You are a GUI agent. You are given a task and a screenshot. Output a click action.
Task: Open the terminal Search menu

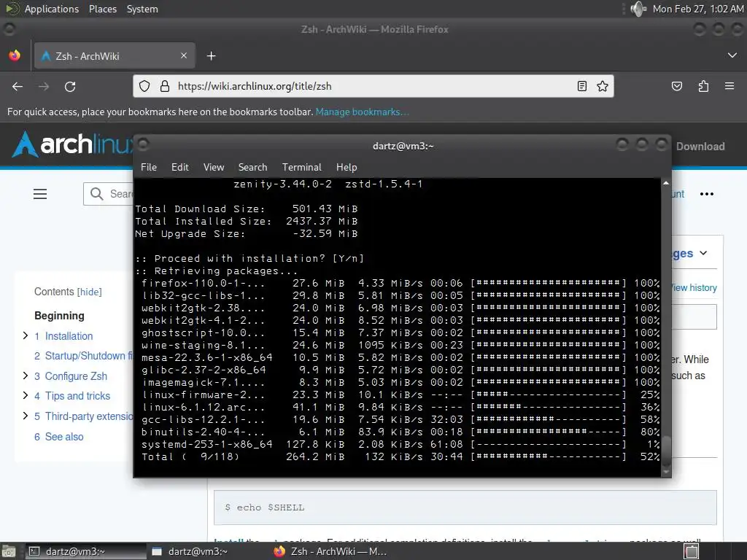[x=252, y=167]
